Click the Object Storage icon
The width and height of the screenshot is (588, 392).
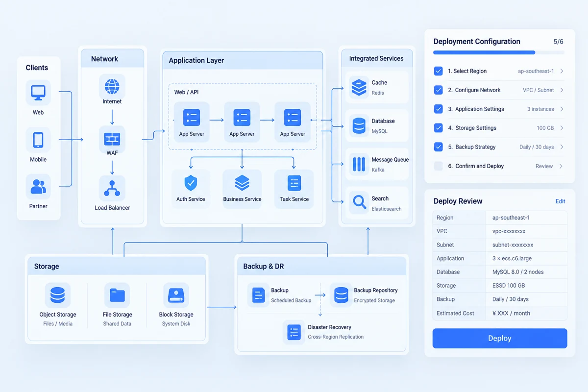[x=57, y=295]
